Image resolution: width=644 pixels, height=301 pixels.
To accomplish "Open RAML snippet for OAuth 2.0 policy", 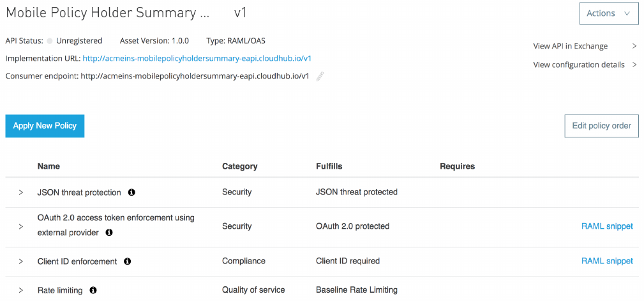I will click(606, 226).
